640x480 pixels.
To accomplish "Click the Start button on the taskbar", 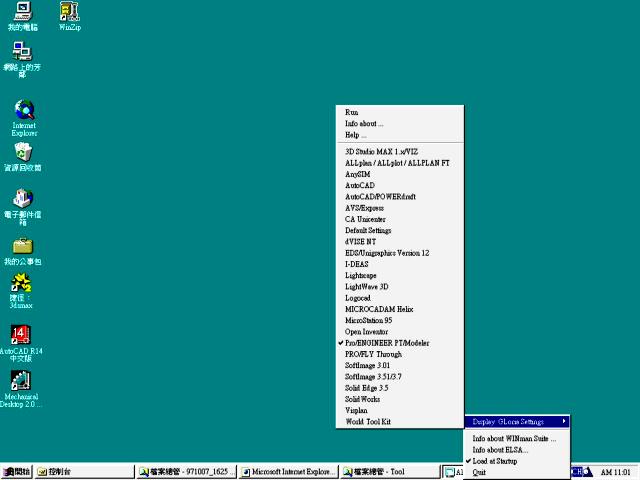I will point(16,472).
